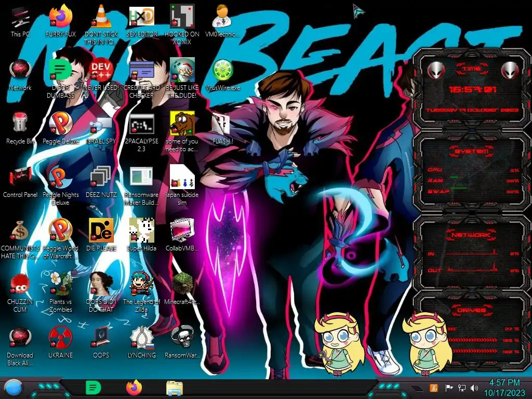Open the volume speaker tray icon
The image size is (532, 399).
pyautogui.click(x=474, y=388)
